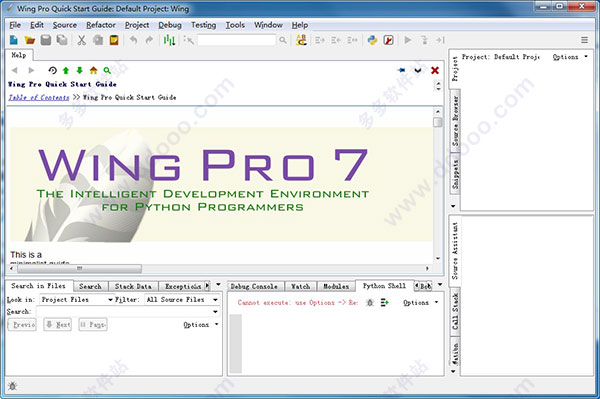Click the Previous search result button
This screenshot has width=600, height=399.
(22, 325)
